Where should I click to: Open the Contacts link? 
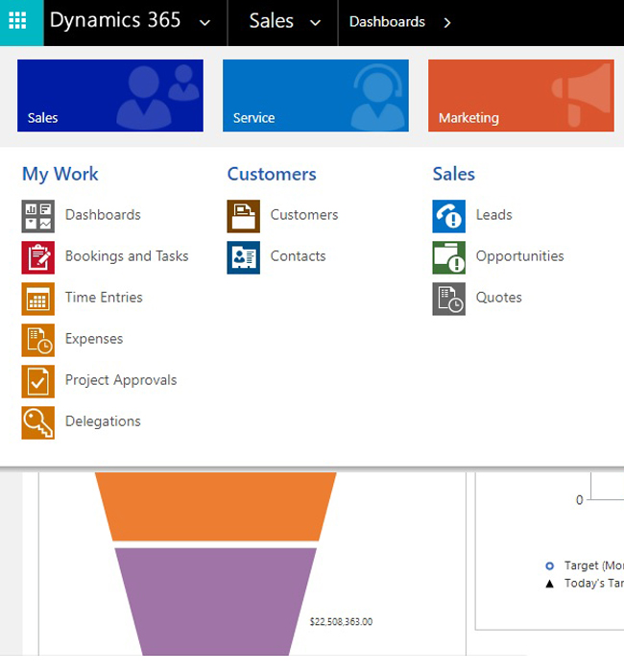pos(299,256)
